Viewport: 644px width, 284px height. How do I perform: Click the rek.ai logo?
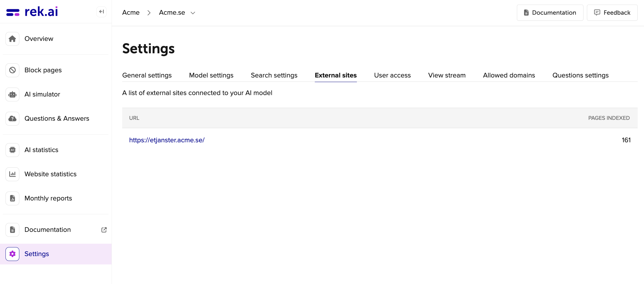[x=32, y=12]
